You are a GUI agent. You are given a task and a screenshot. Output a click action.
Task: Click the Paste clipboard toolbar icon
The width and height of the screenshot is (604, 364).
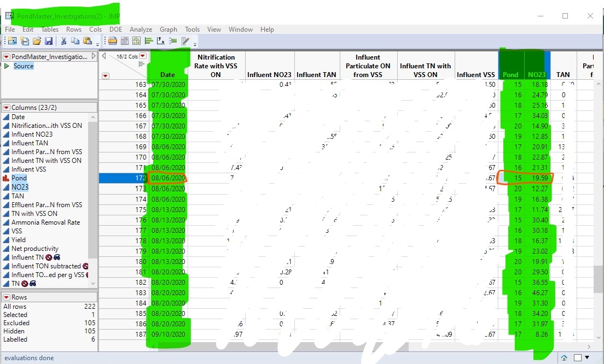(88, 41)
